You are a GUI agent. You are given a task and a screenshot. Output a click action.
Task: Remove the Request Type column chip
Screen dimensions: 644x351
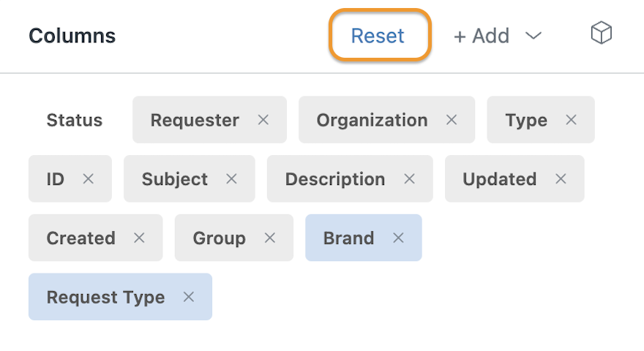(x=189, y=296)
